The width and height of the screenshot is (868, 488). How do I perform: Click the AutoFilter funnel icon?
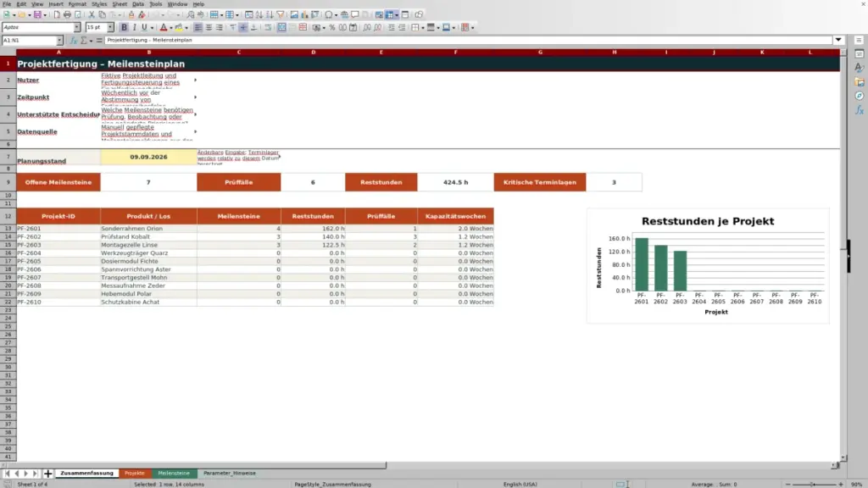pyautogui.click(x=281, y=15)
